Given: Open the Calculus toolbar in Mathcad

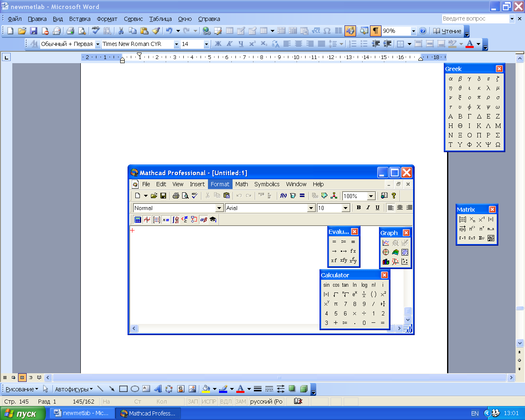Looking at the screenshot, I should click(175, 219).
